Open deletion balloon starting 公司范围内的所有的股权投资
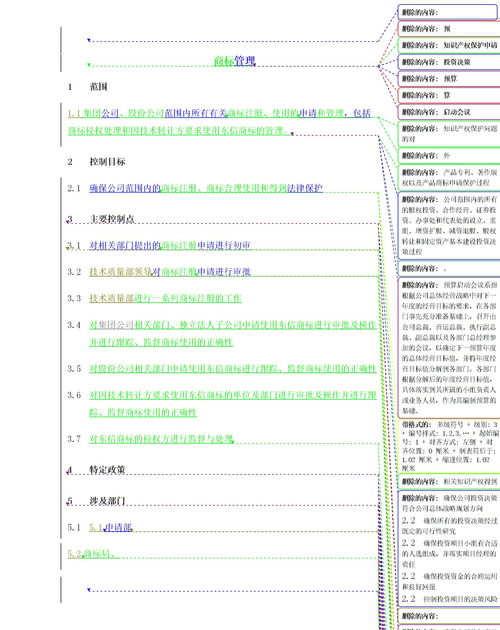The width and height of the screenshot is (500, 630). click(449, 225)
